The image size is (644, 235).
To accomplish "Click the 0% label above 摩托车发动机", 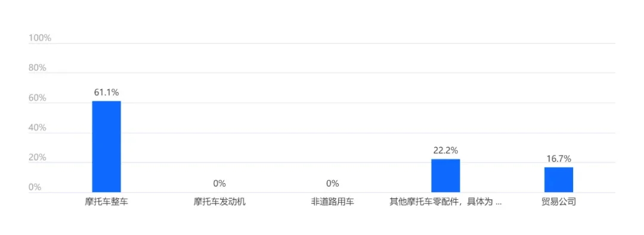I will pyautogui.click(x=219, y=183).
